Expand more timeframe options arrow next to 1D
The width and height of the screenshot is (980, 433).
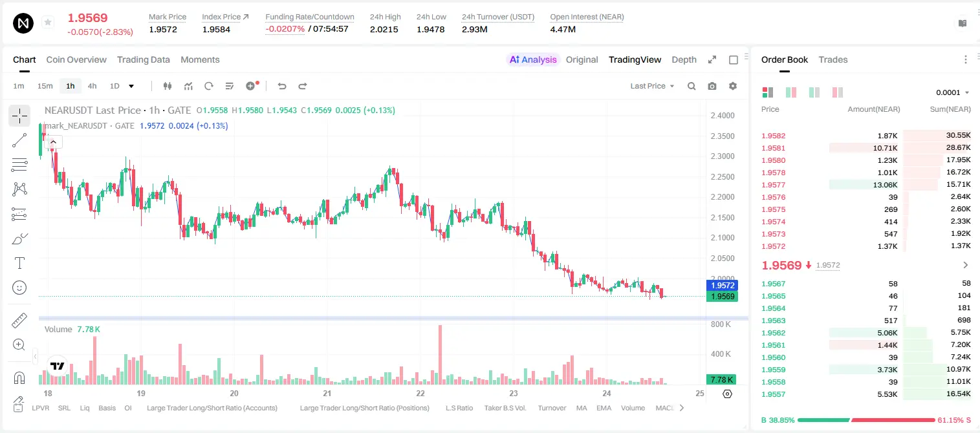tap(131, 86)
